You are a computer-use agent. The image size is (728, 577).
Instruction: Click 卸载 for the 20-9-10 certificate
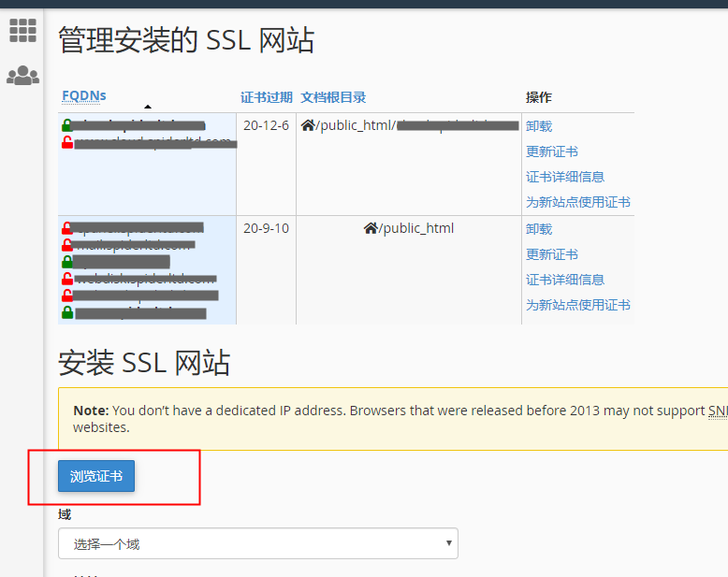point(539,229)
